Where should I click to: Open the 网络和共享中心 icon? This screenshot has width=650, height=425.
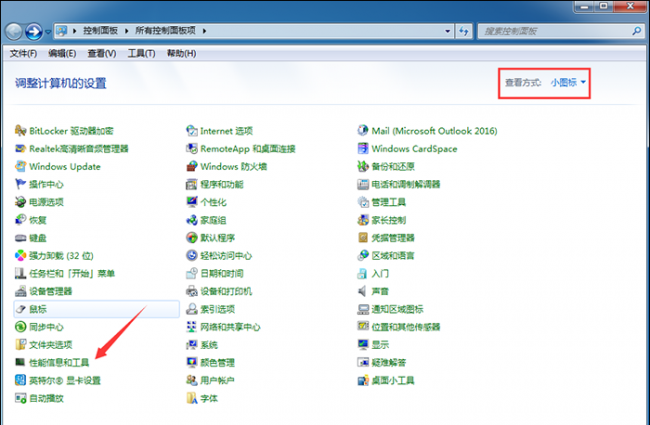coord(192,327)
